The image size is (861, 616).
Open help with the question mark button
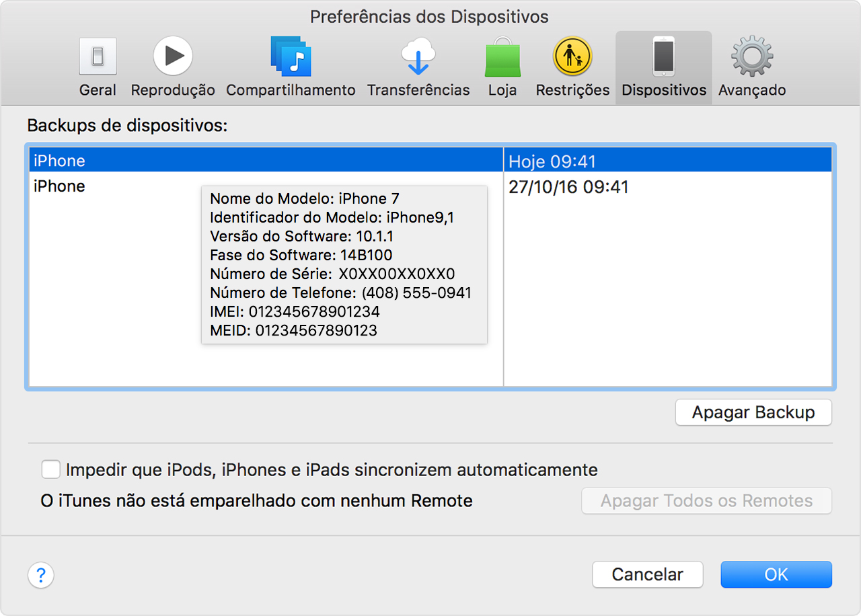41,576
